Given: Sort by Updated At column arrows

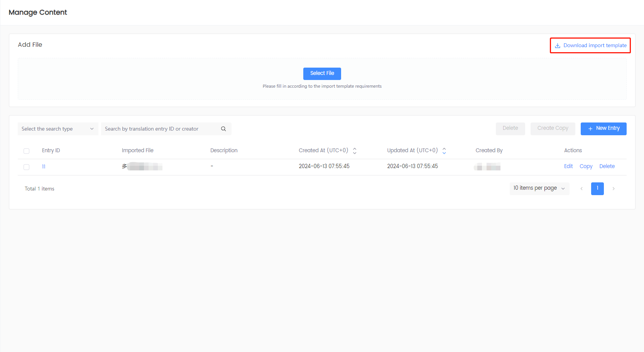Looking at the screenshot, I should (444, 151).
